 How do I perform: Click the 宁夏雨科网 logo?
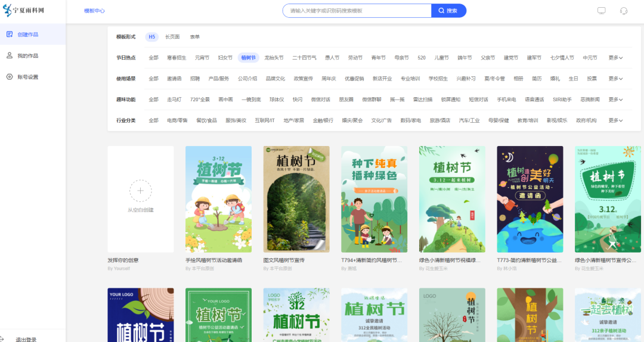(23, 10)
